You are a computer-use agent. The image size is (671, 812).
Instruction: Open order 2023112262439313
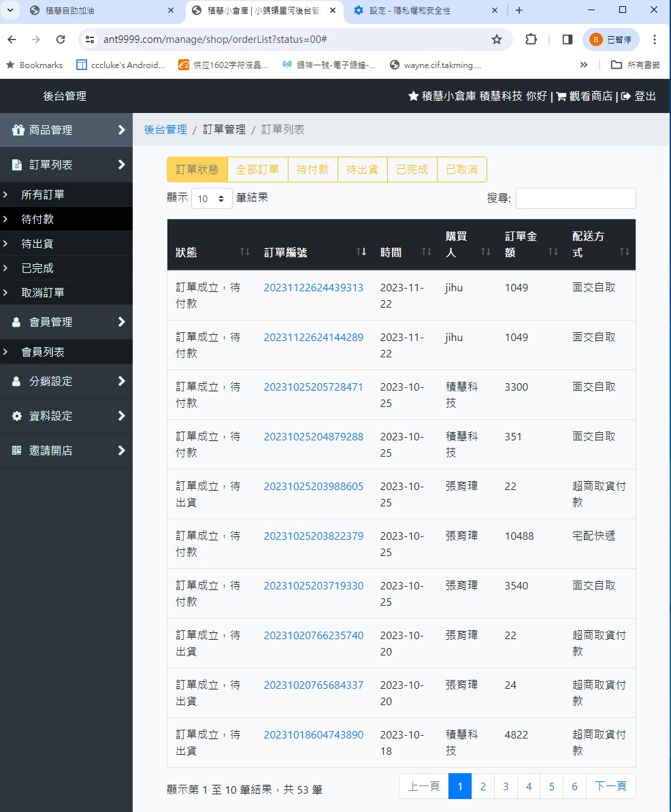click(x=313, y=287)
